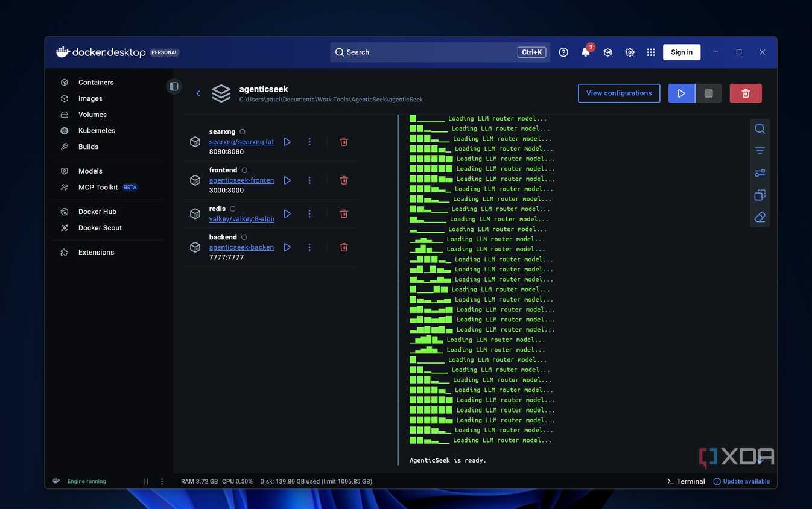Open the Containers section in sidebar
This screenshot has width=812, height=509.
tap(95, 82)
